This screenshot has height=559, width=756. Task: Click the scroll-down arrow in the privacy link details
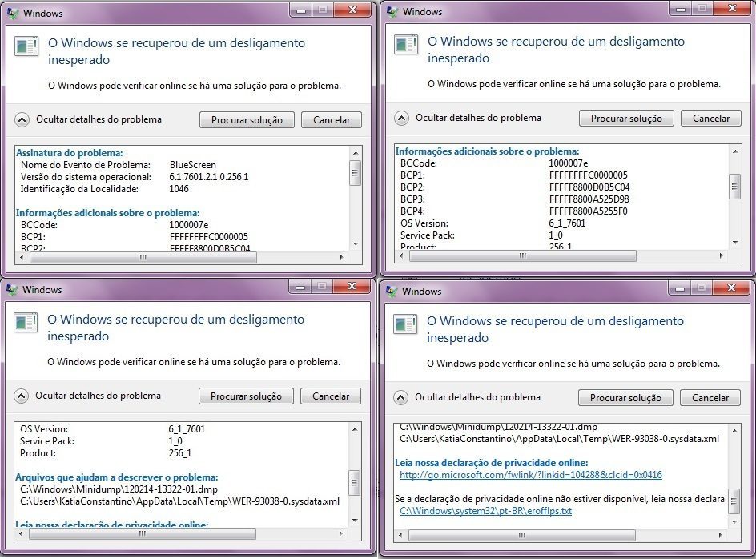coord(734,522)
